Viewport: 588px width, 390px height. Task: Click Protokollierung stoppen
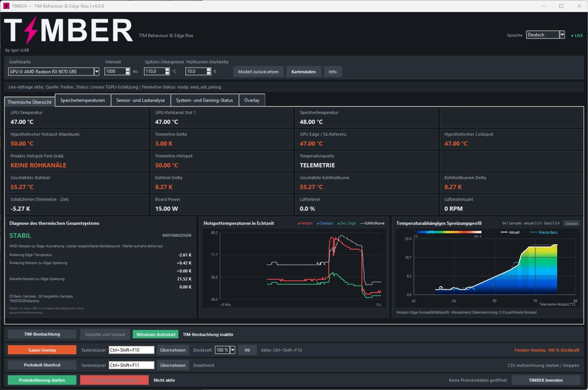pyautogui.click(x=114, y=380)
